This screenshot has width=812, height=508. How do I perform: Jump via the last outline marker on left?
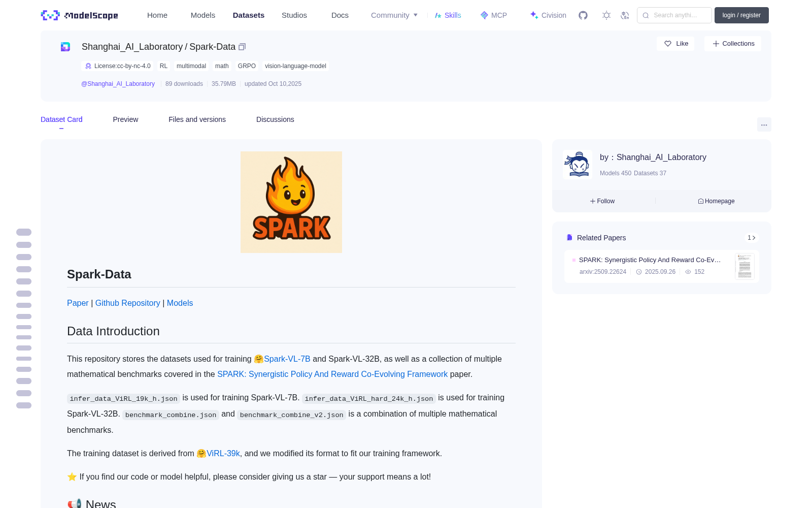point(24,405)
